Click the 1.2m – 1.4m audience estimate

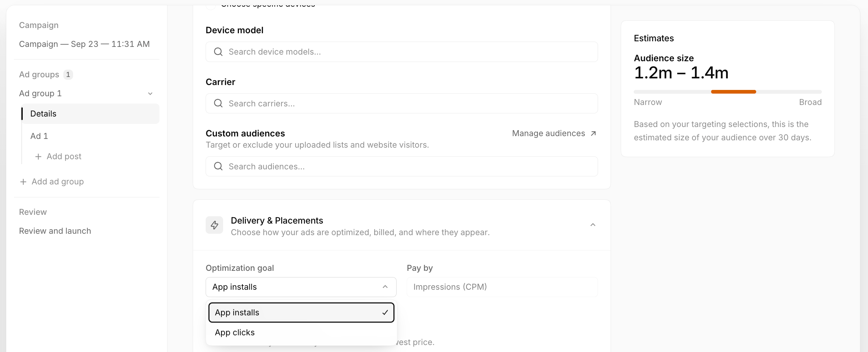[x=681, y=73]
